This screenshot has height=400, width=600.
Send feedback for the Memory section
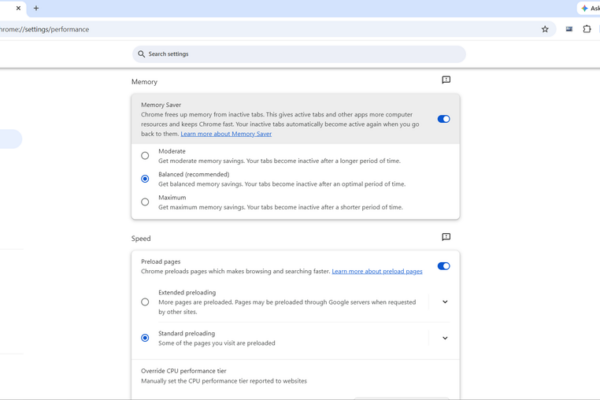(446, 80)
